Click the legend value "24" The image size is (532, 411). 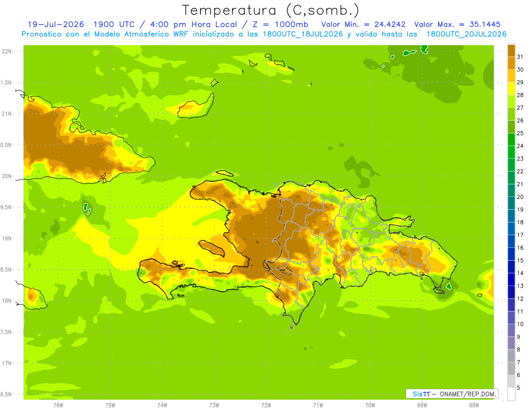pos(520,146)
